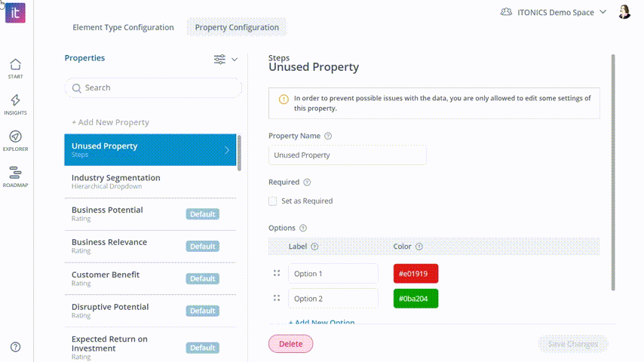
Task: Expand the Unused Property chevron arrow
Action: (x=227, y=150)
